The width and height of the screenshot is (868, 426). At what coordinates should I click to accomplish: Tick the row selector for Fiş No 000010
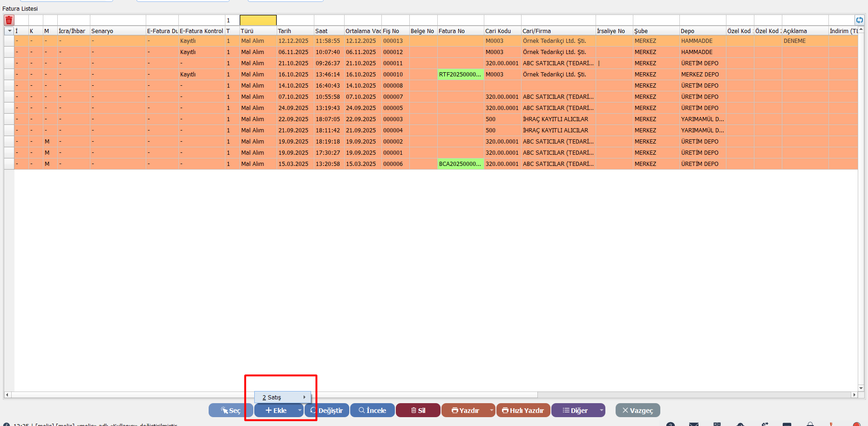pyautogui.click(x=9, y=75)
